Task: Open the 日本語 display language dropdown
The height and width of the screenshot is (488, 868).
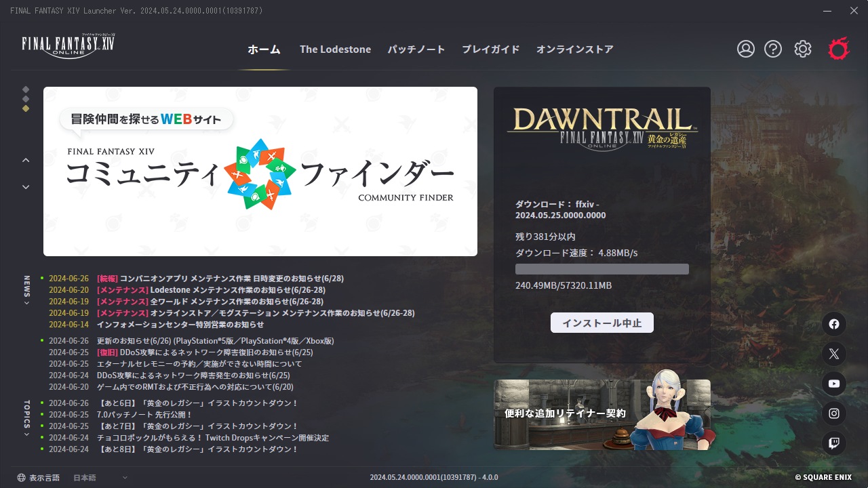Action: point(100,478)
